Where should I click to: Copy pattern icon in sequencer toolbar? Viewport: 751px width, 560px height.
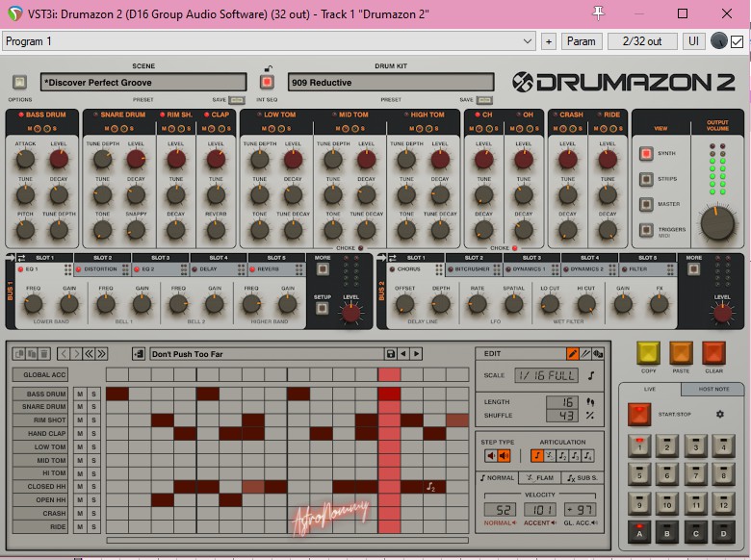[19, 354]
